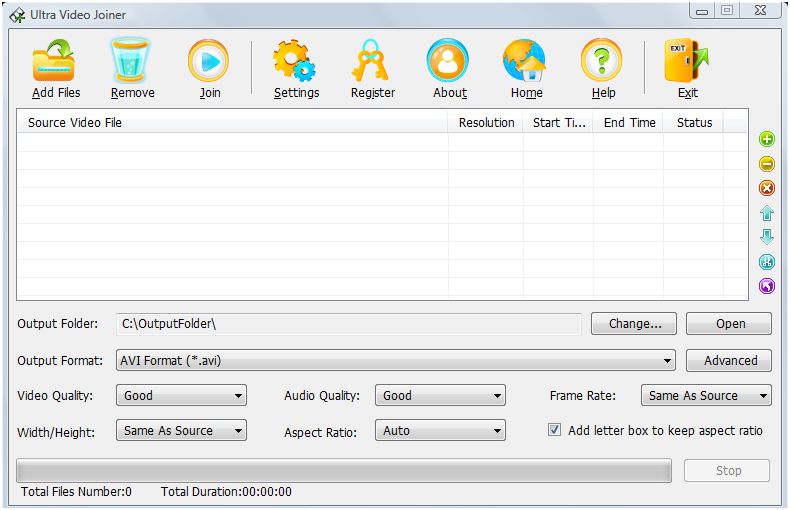Screen dimensions: 790x510
Task: Open the Width/Height dropdown
Action: [181, 430]
